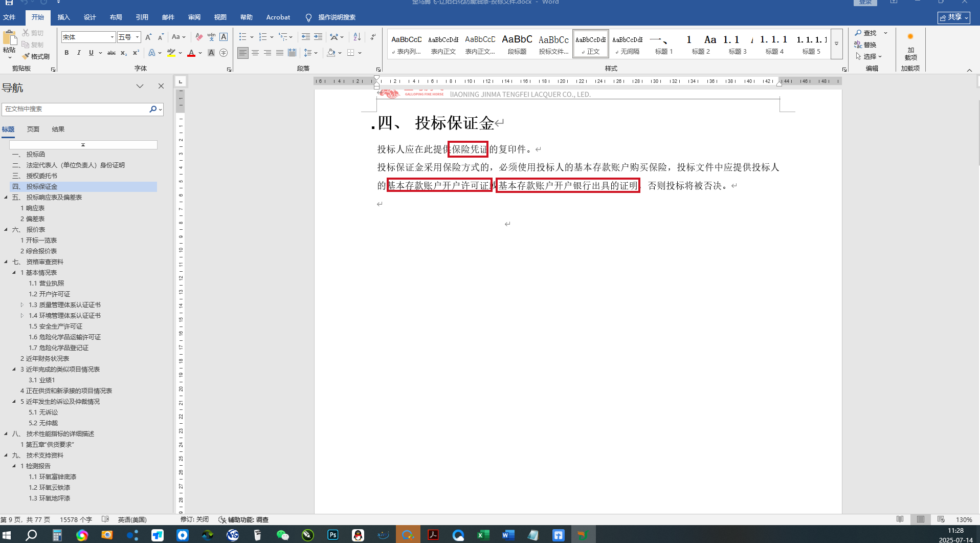Toggle superscript formatting
Screen dimensions: 980x543
click(136, 53)
